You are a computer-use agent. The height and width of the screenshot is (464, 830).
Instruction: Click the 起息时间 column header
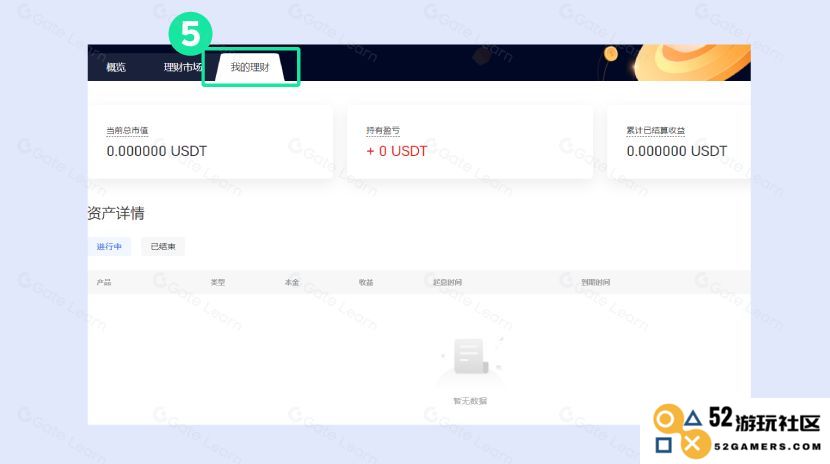click(x=447, y=283)
